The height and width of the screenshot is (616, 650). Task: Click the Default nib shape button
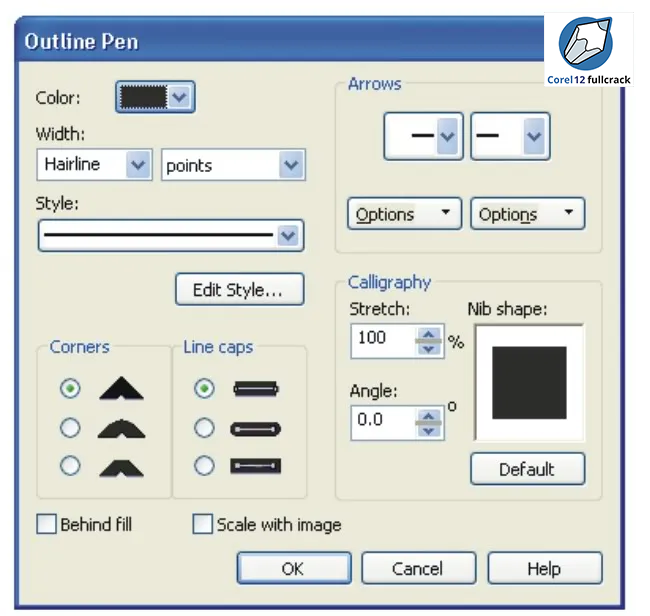[528, 469]
